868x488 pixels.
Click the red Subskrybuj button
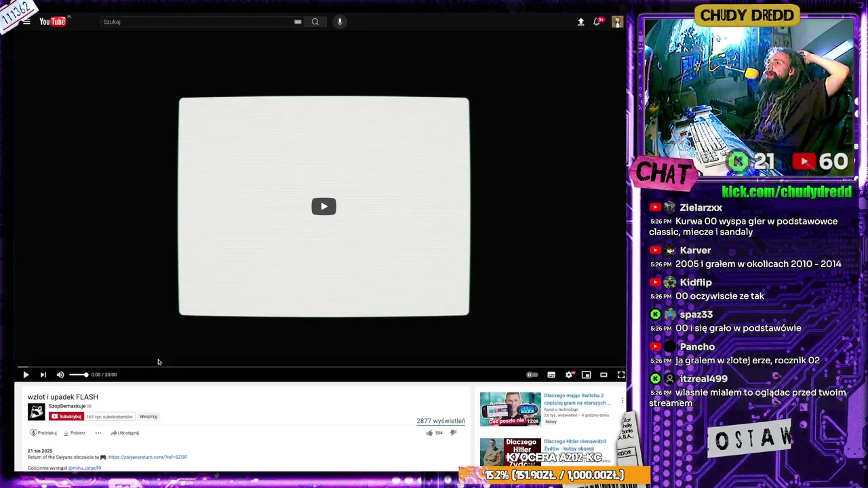coord(66,417)
